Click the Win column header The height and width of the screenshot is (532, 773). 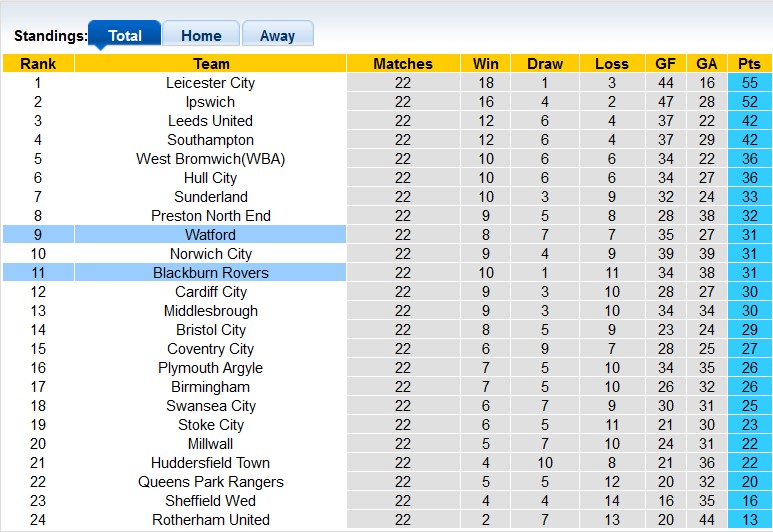click(x=486, y=64)
